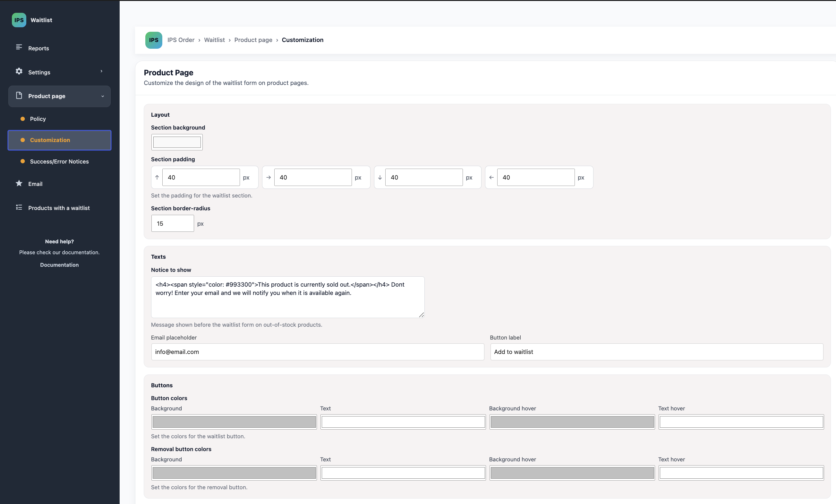Image resolution: width=836 pixels, height=504 pixels.
Task: Open the Email menu item
Action: 59,184
